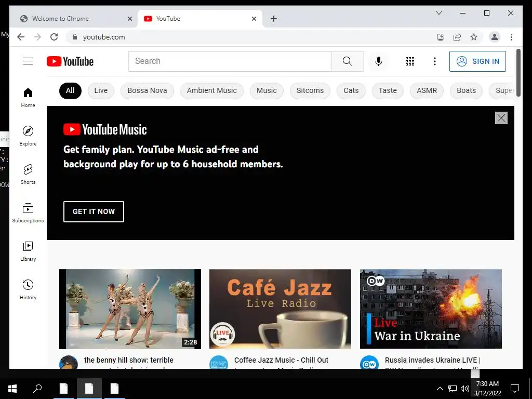The height and width of the screenshot is (399, 532).
Task: Click the search magnifier button
Action: pyautogui.click(x=348, y=61)
